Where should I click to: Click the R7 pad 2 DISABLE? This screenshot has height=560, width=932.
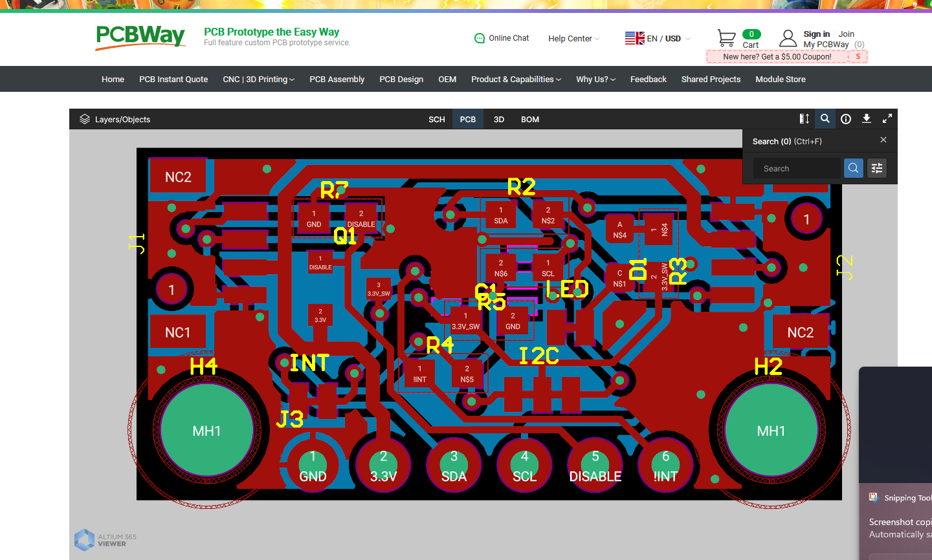coord(361,219)
